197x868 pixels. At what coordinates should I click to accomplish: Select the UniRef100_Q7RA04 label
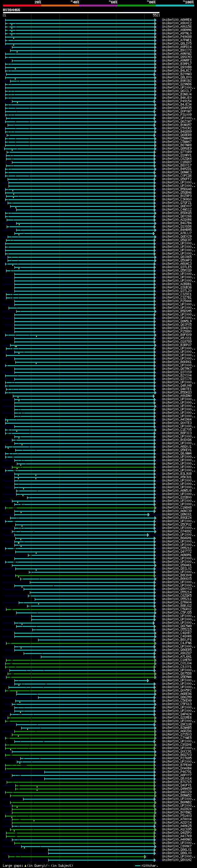click(177, 602)
